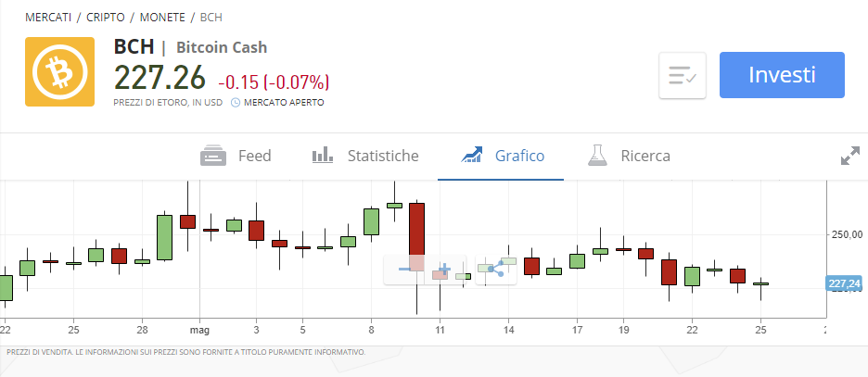This screenshot has width=868, height=377.
Task: Share the chart via share icon
Action: (496, 270)
